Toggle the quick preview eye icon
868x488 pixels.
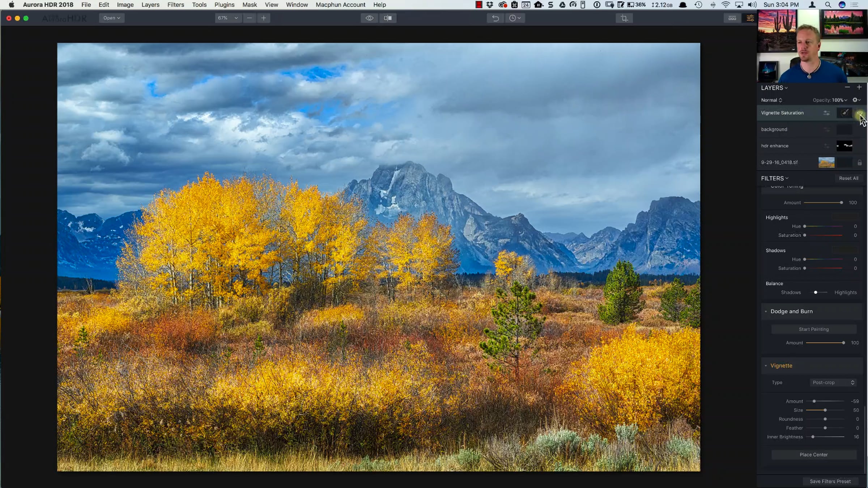(x=369, y=18)
